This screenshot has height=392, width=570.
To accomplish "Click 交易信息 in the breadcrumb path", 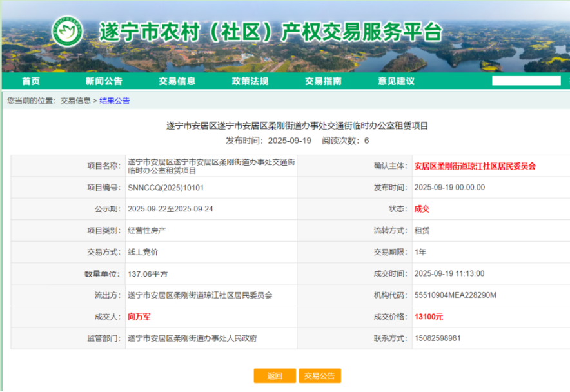I will [75, 101].
